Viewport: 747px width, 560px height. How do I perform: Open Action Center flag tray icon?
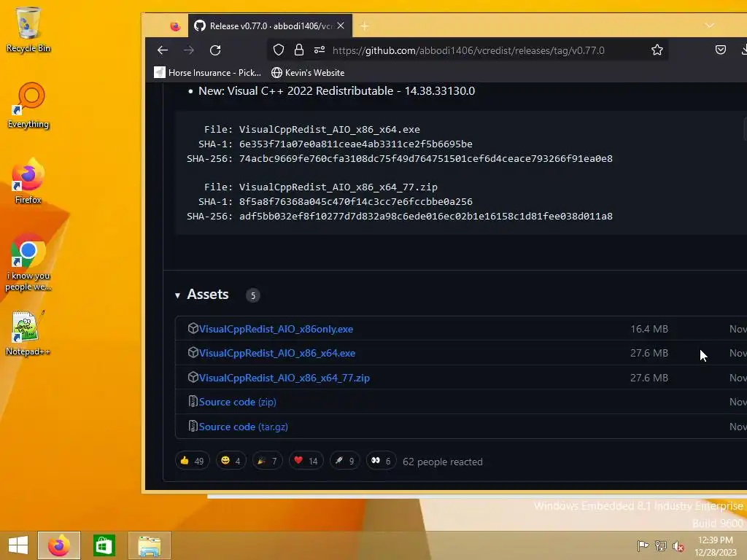pyautogui.click(x=643, y=545)
